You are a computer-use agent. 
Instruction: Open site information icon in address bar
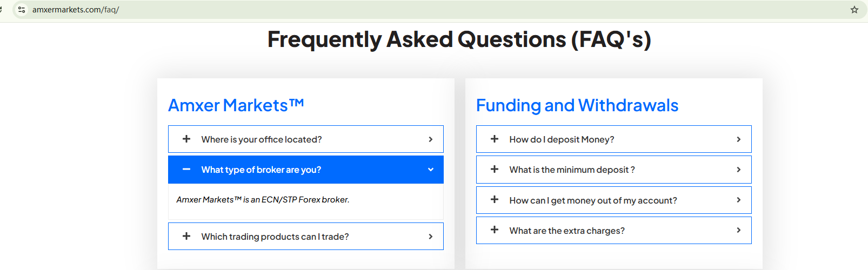tap(22, 10)
